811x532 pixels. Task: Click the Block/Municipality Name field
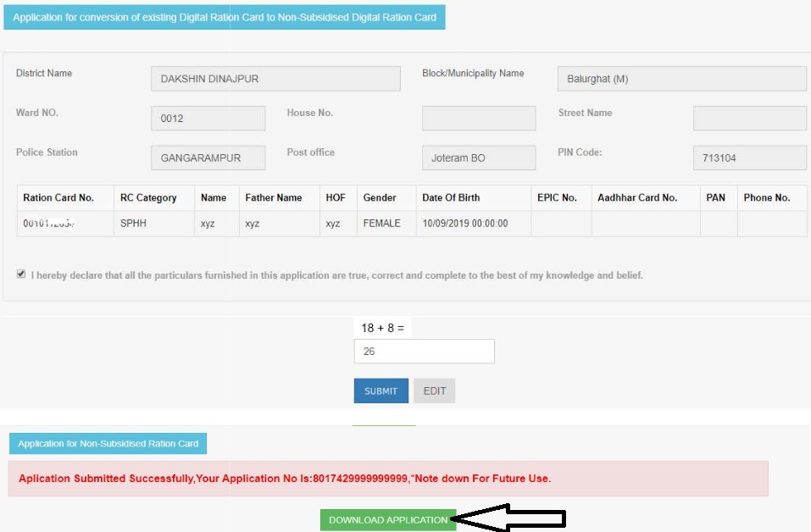[x=681, y=79]
